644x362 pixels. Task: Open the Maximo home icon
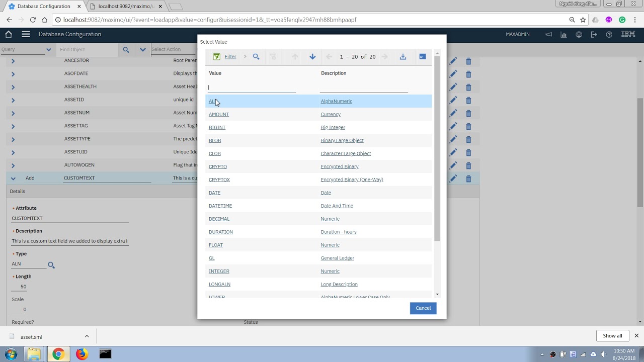(x=9, y=34)
